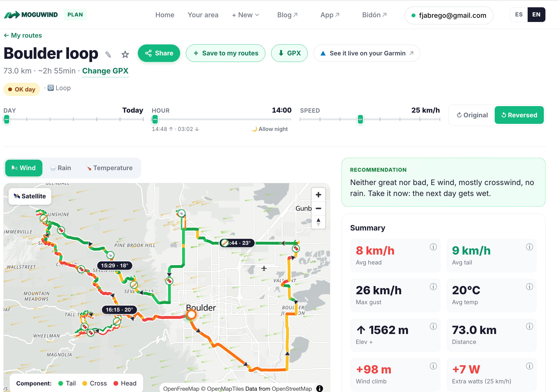This screenshot has height=392, width=559.
Task: Open info for Avg head wind
Action: pos(433,247)
